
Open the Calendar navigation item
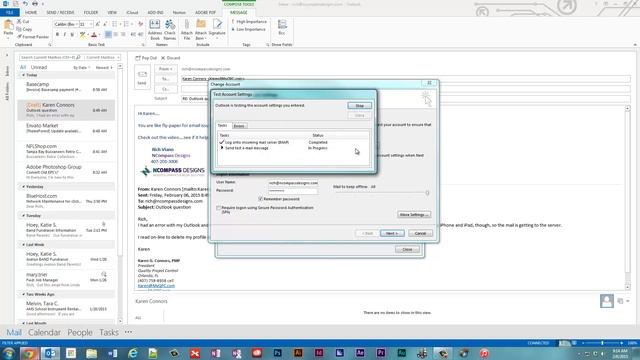tap(44, 333)
